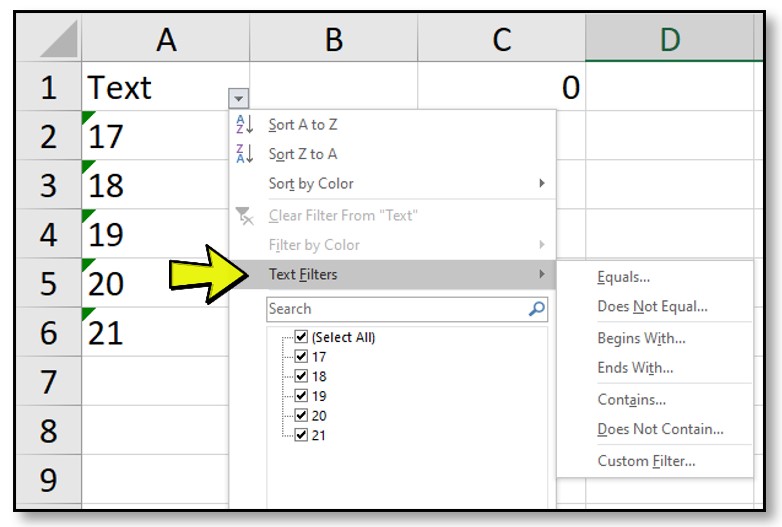782x527 pixels.
Task: Toggle the 20 checkbox in filter list
Action: 301,415
